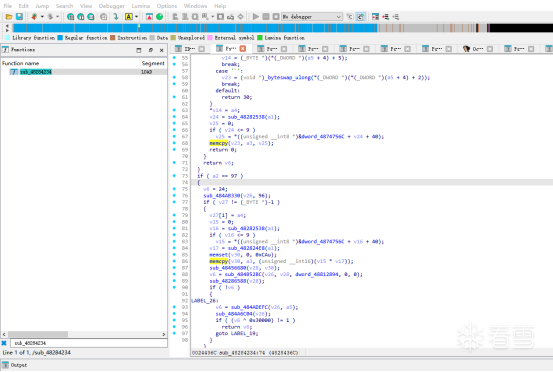This screenshot has height=372, width=553.
Task: Click LABEL_26 on line 92
Action: [204, 300]
